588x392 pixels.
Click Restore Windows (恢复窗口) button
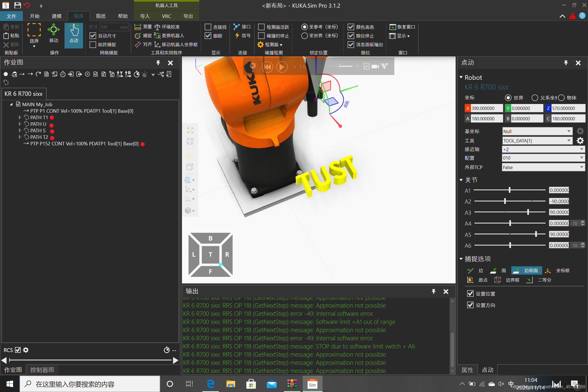[x=402, y=27]
